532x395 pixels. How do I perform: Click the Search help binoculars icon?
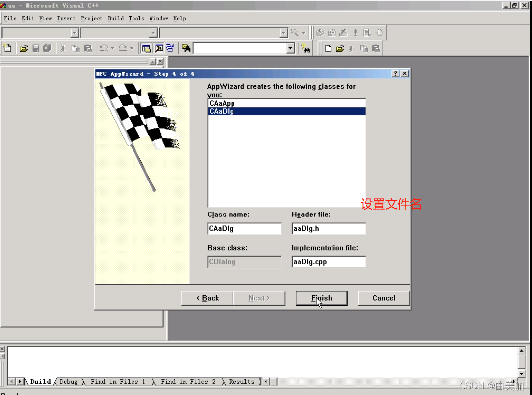306,48
